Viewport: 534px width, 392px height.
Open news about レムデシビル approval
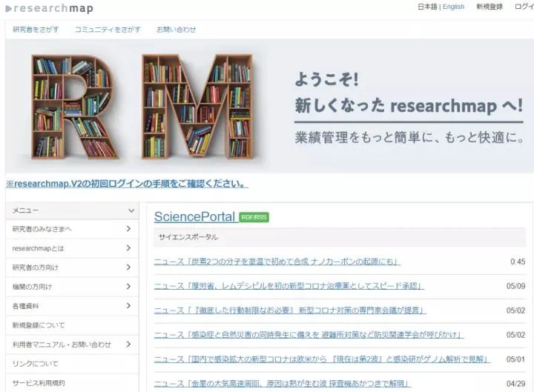coord(289,286)
